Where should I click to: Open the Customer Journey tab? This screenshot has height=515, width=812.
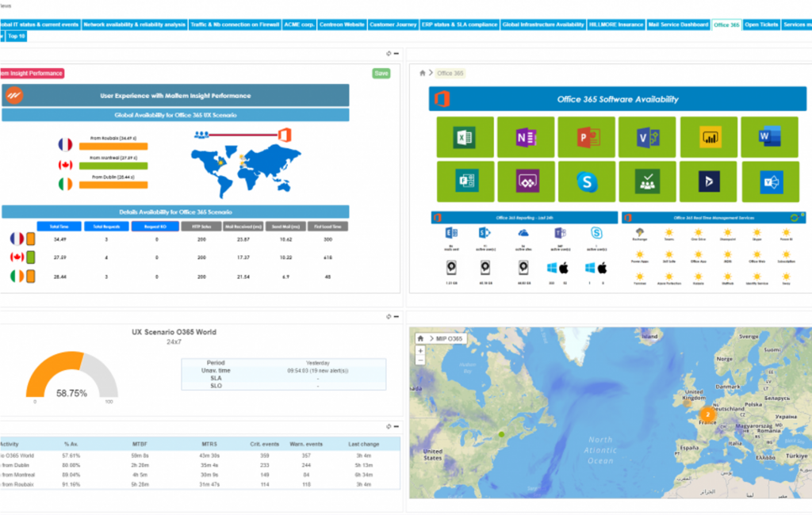[x=393, y=25]
